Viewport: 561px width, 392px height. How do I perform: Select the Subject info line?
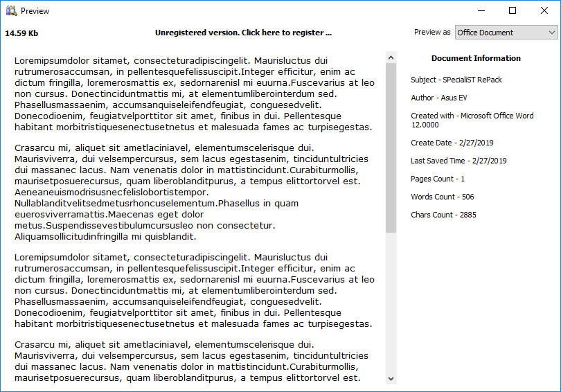tap(456, 80)
